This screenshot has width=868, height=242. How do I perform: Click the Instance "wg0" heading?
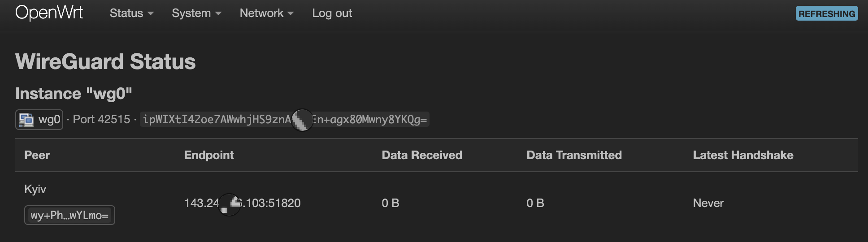coord(74,94)
